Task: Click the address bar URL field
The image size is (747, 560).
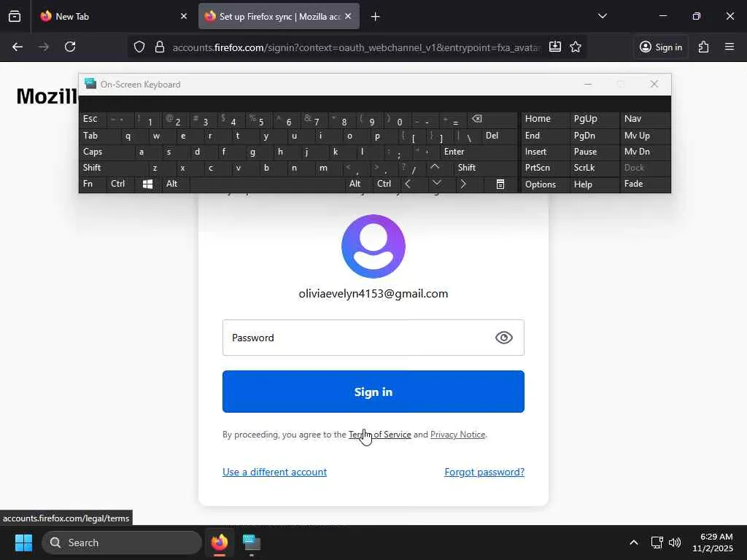Action: tap(356, 47)
